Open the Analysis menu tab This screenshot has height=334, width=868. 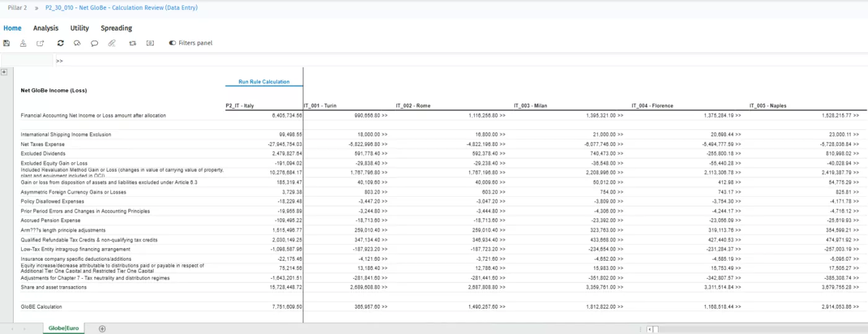(46, 28)
